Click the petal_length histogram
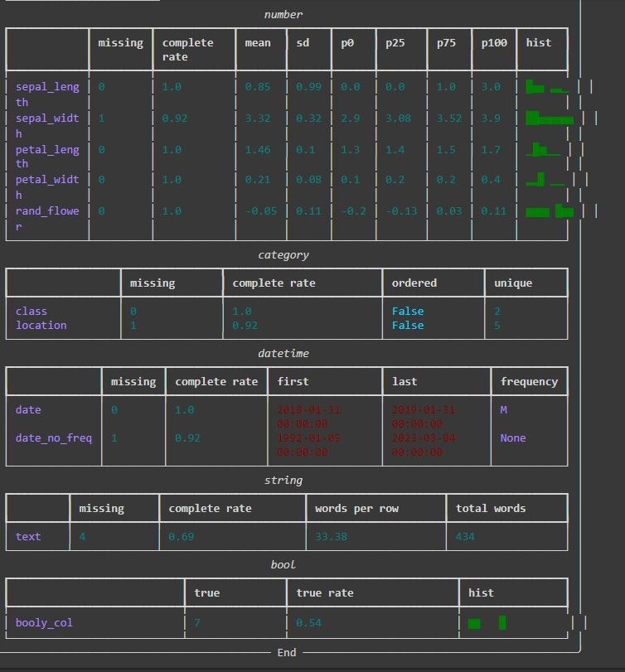 [x=543, y=150]
